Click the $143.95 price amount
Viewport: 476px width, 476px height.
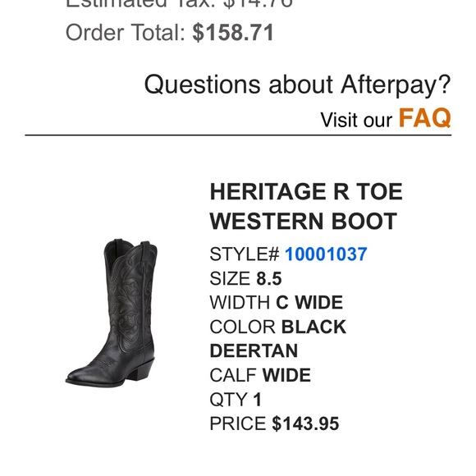(305, 423)
